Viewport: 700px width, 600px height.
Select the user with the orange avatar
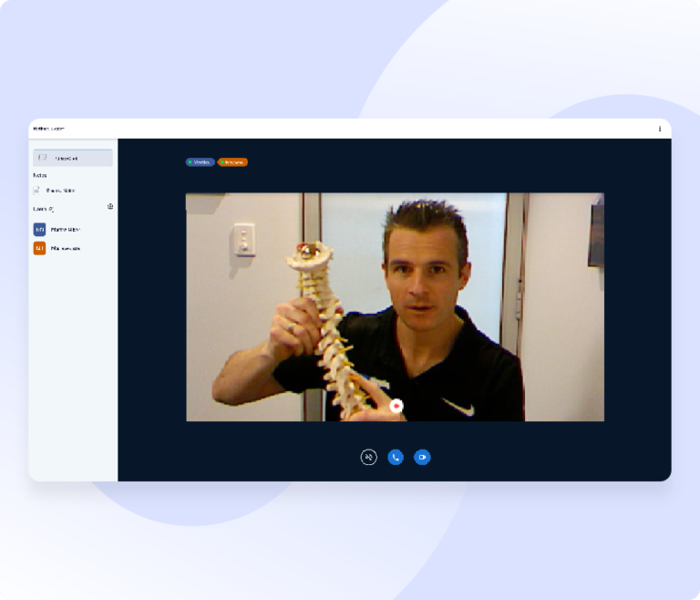[x=57, y=248]
